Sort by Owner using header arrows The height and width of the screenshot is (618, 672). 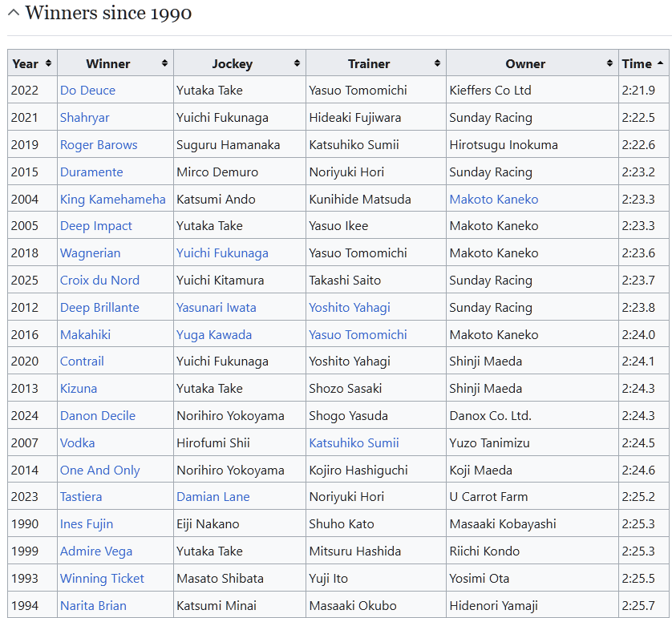[x=609, y=63]
